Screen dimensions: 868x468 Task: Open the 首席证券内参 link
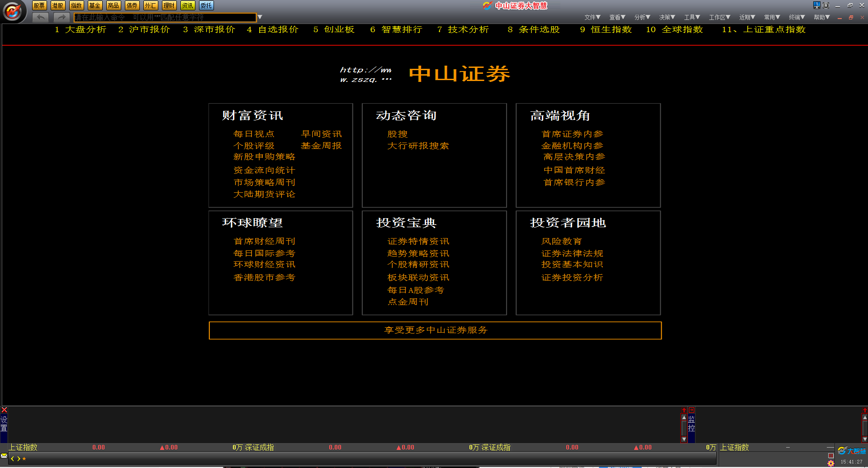[x=572, y=134]
